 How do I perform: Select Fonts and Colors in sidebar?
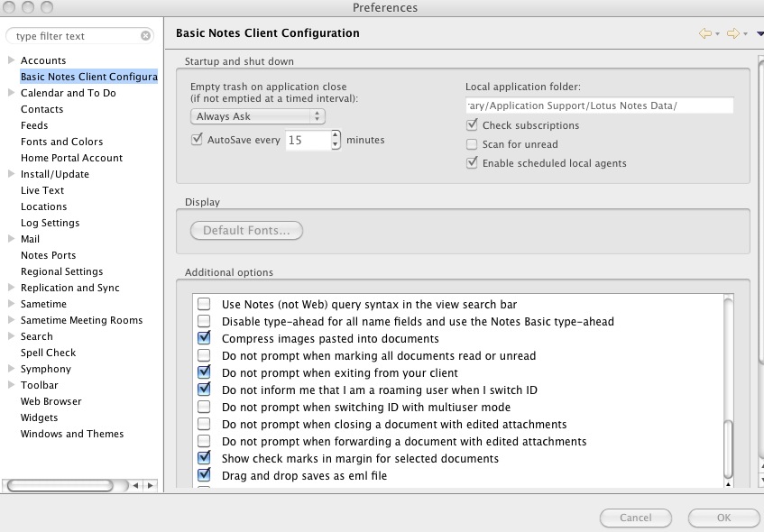(x=61, y=142)
